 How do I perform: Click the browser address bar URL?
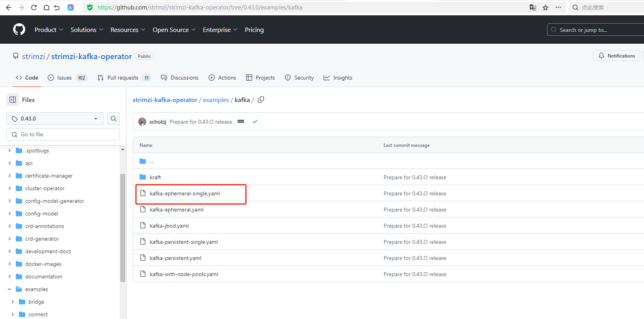(200, 7)
